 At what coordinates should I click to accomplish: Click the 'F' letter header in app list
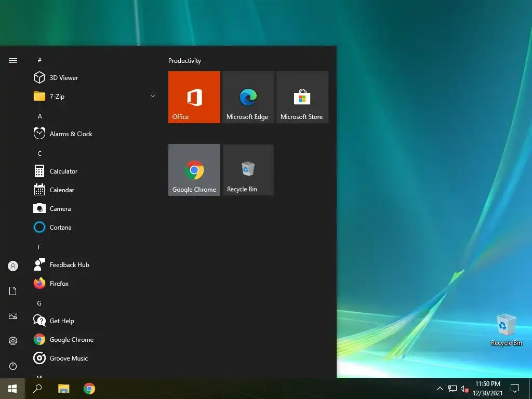click(39, 247)
